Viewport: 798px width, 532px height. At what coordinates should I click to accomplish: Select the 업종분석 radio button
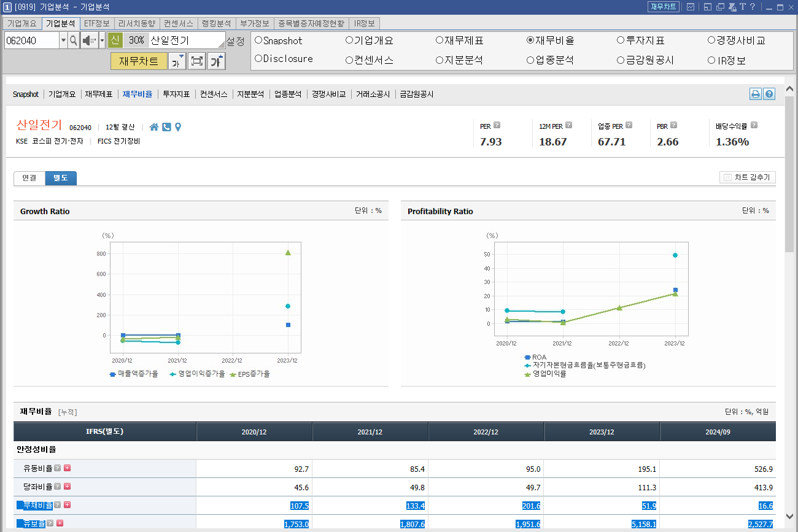530,60
